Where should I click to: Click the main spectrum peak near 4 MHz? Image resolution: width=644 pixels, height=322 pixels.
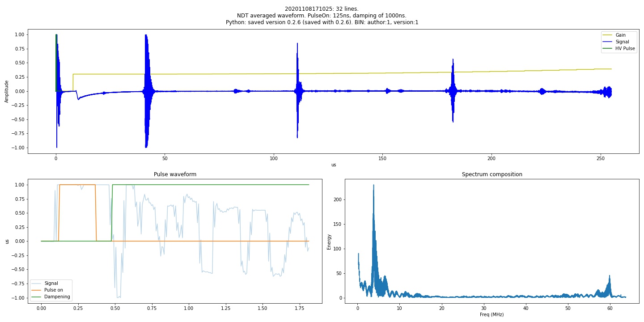[x=373, y=241]
